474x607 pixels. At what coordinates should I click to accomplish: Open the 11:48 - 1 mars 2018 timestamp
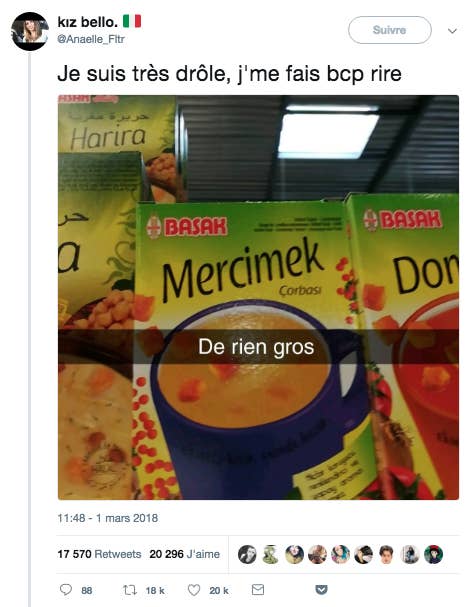point(108,518)
